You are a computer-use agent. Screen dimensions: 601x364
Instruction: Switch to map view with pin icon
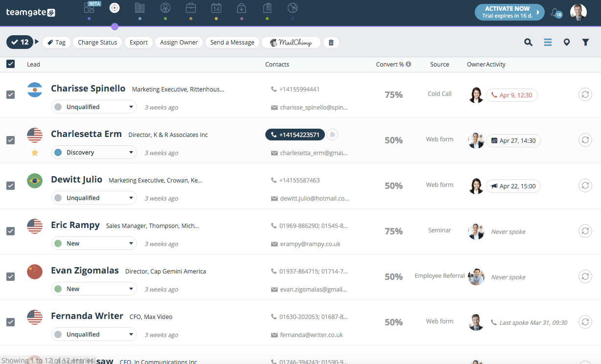click(x=566, y=43)
